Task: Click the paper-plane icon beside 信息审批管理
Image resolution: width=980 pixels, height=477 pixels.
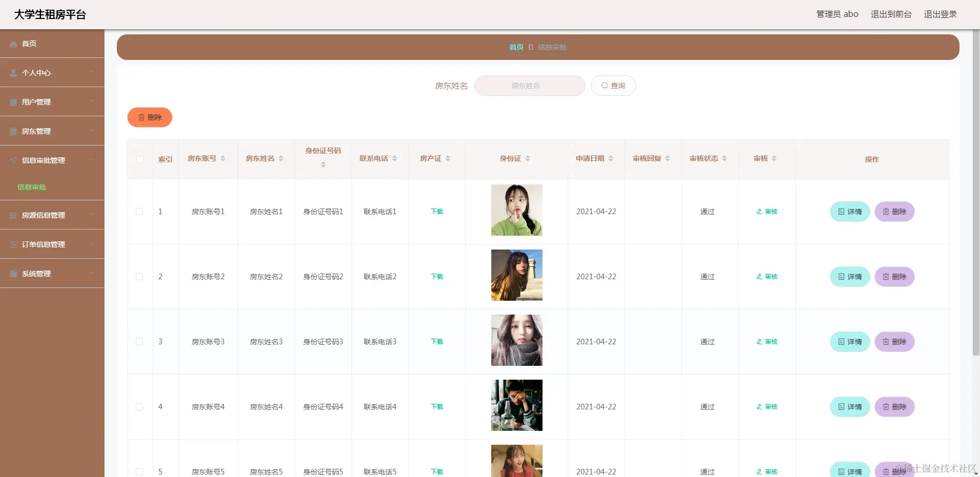Action: [x=13, y=160]
